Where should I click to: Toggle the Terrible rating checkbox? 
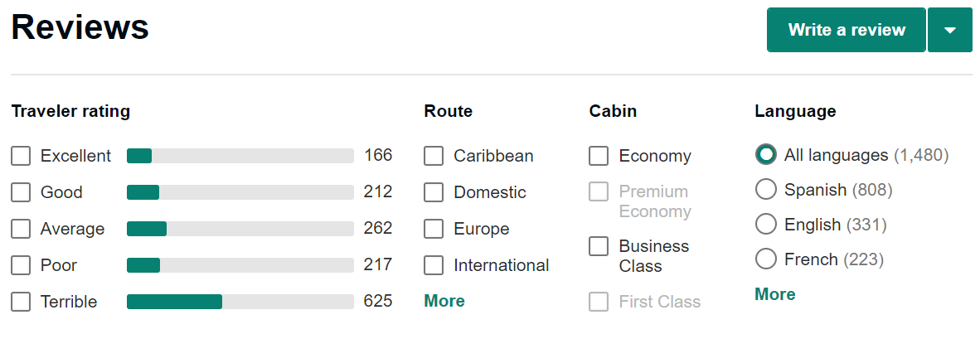tap(21, 302)
